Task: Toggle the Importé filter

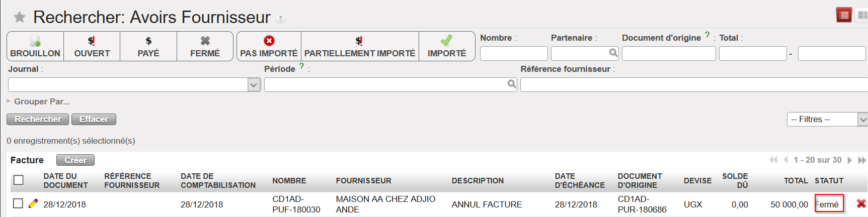Action: coord(447,46)
